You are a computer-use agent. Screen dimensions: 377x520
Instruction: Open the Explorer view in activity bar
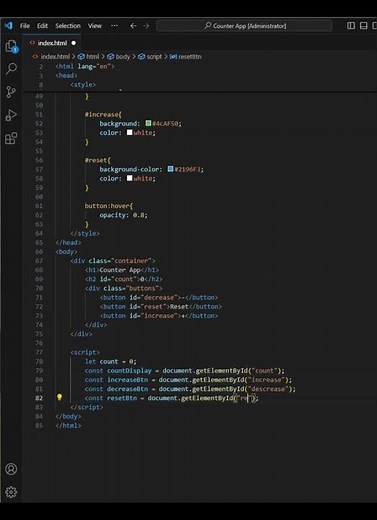point(11,46)
